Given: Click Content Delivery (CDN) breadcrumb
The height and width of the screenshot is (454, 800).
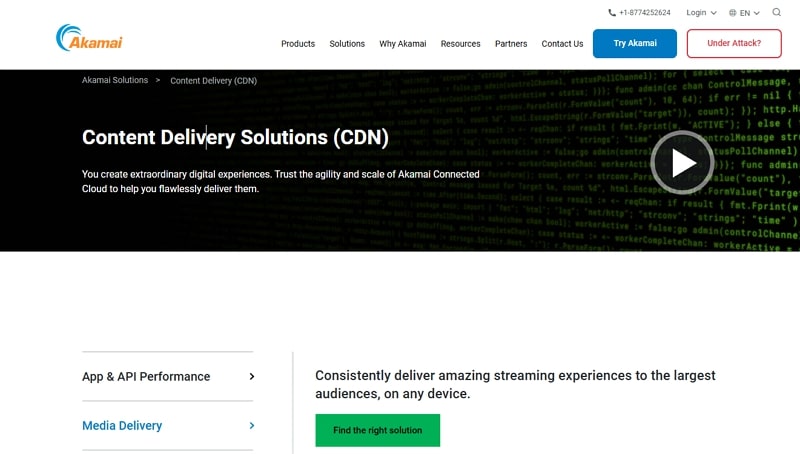Looking at the screenshot, I should click(x=213, y=81).
